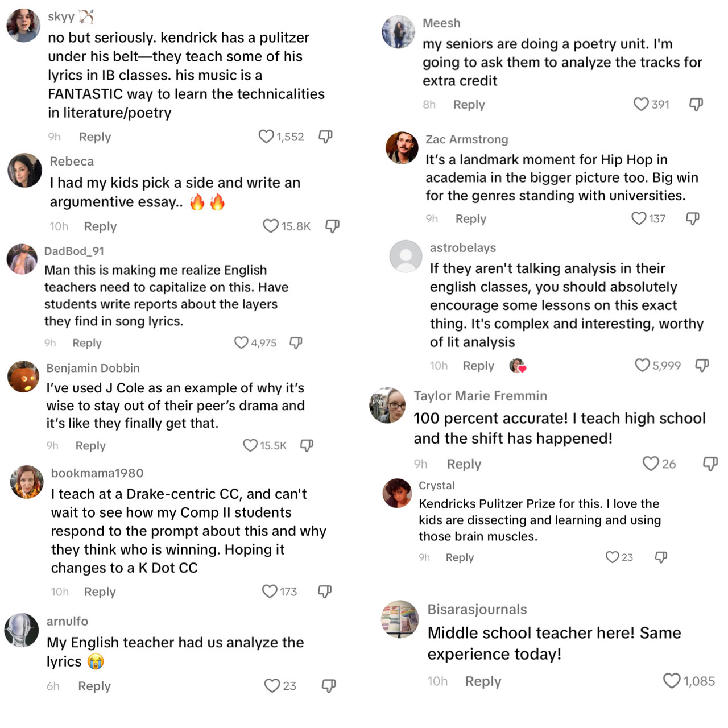The height and width of the screenshot is (728, 728).
Task: Like arnulfo's English teacher comment
Action: pyautogui.click(x=272, y=686)
